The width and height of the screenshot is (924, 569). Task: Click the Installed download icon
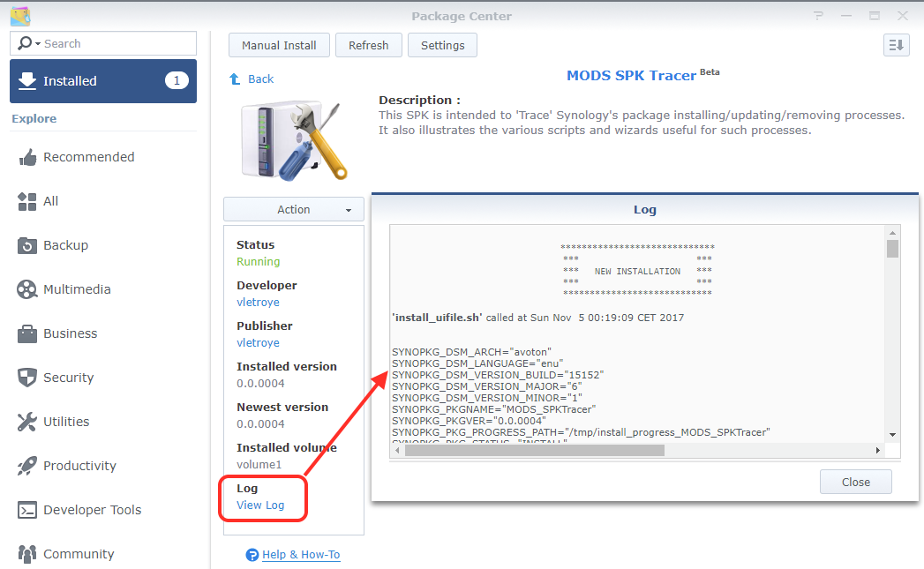point(27,80)
